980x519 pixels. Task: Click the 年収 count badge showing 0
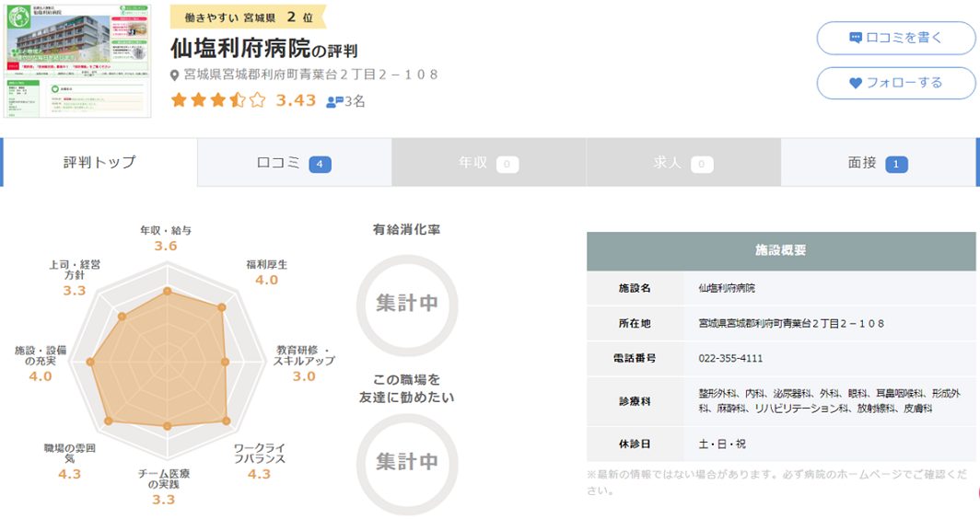pos(507,164)
